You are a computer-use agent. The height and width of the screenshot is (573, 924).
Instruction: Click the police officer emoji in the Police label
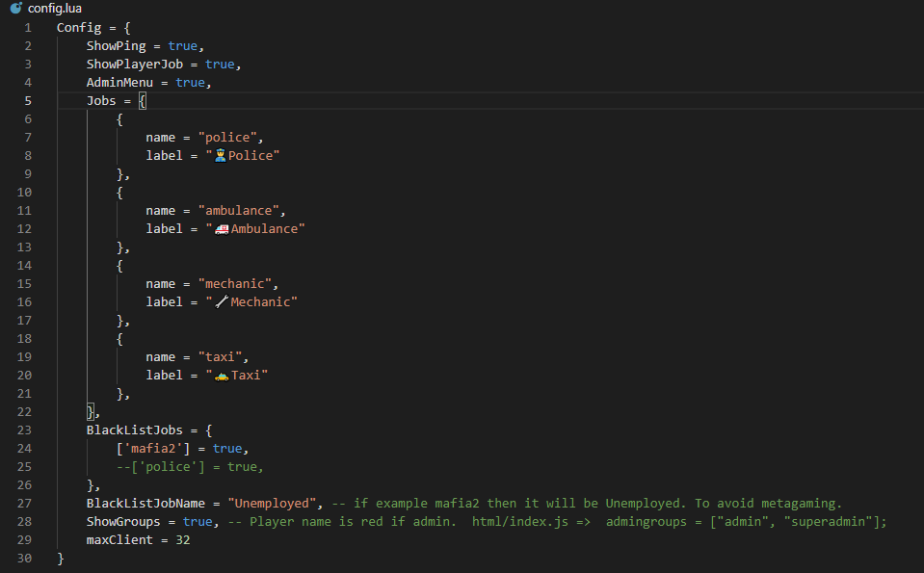tap(221, 155)
